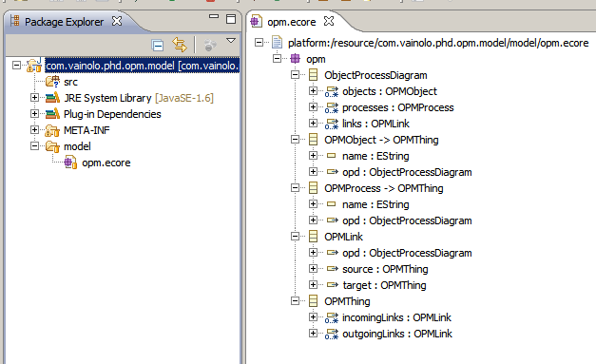Click opd reference icon under OPMProcess

coord(333,220)
